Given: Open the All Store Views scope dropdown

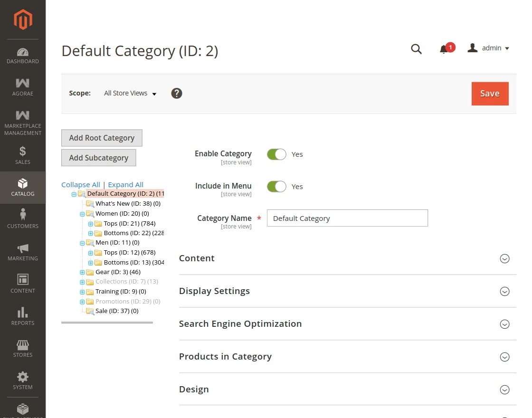Looking at the screenshot, I should 130,93.
